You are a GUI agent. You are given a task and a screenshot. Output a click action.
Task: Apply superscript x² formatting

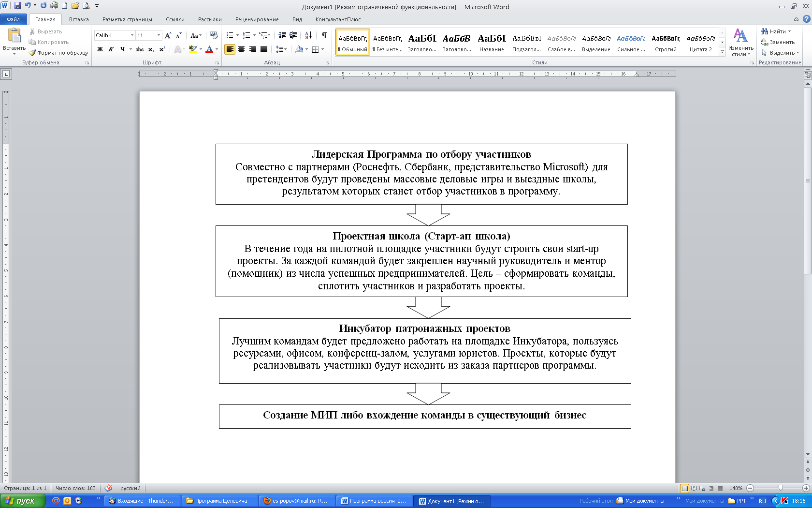pos(162,49)
